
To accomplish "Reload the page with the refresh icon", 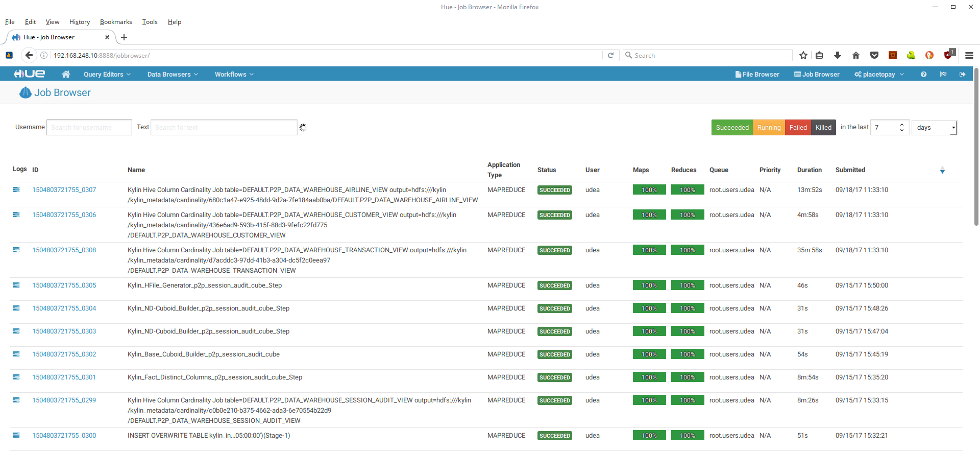I will [610, 55].
